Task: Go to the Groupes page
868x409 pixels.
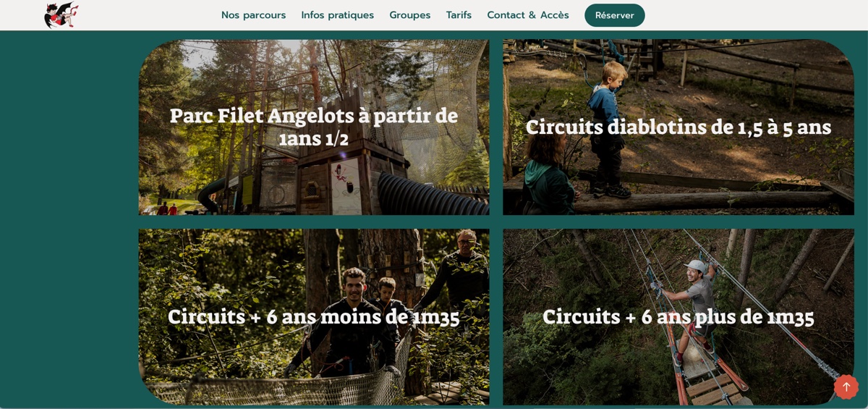Action: (409, 15)
